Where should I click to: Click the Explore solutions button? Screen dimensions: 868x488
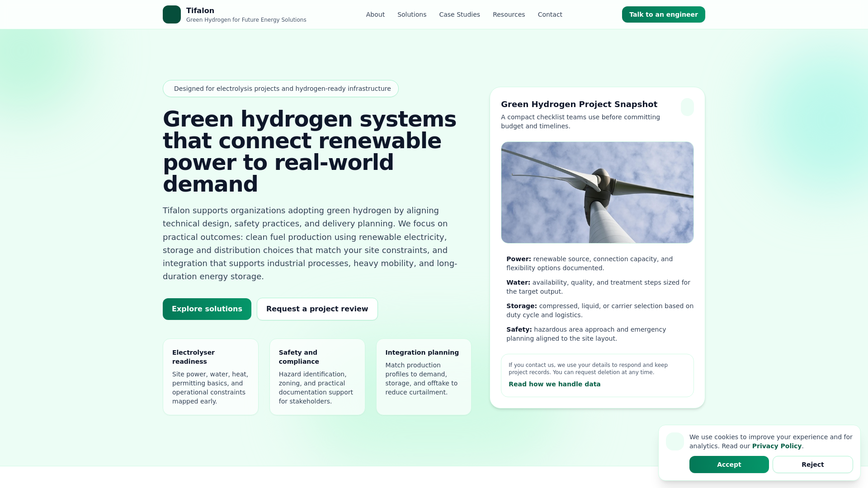(x=207, y=309)
